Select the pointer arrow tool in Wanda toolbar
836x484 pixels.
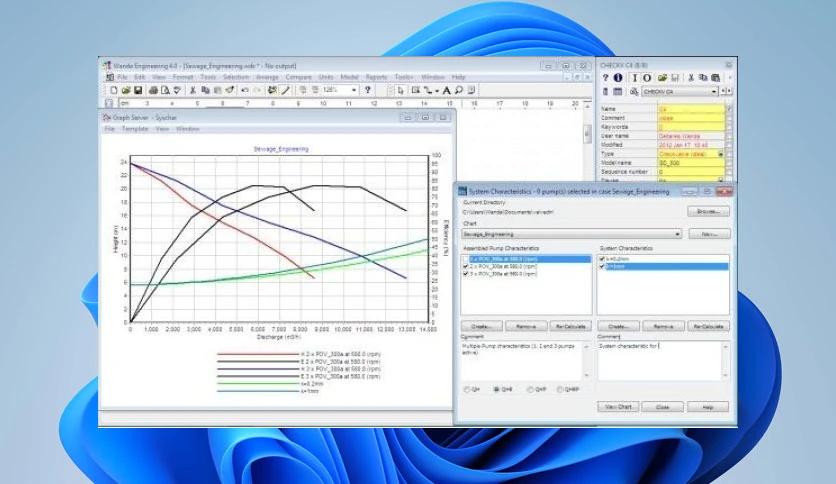tap(400, 91)
